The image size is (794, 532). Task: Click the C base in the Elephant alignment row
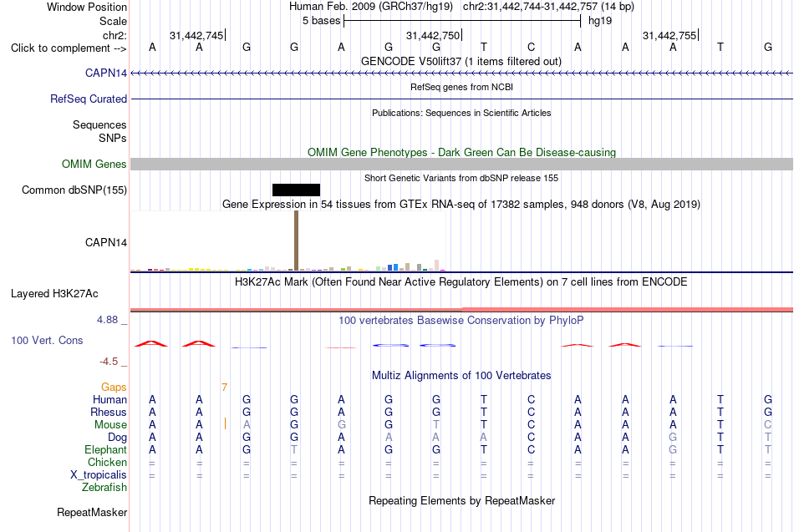[x=531, y=449]
